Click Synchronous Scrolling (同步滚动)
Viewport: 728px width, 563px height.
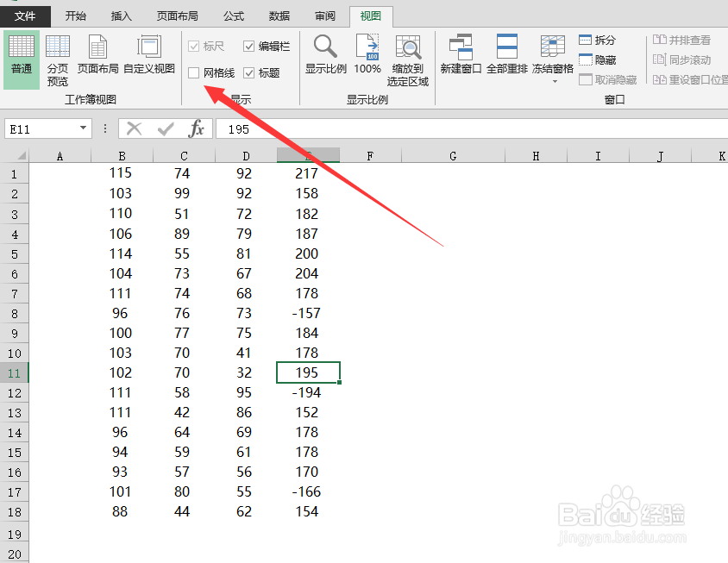681,59
